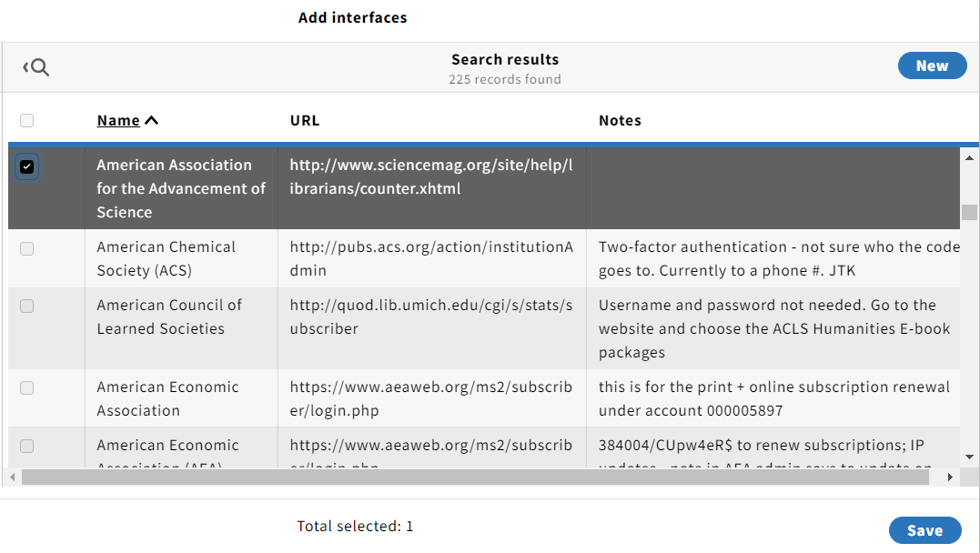Click the ascending sort arrow beside Name
The width and height of the screenshot is (980, 553).
point(151,121)
